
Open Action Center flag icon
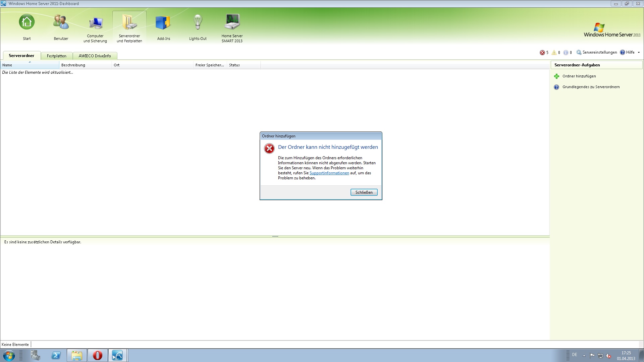coord(592,356)
